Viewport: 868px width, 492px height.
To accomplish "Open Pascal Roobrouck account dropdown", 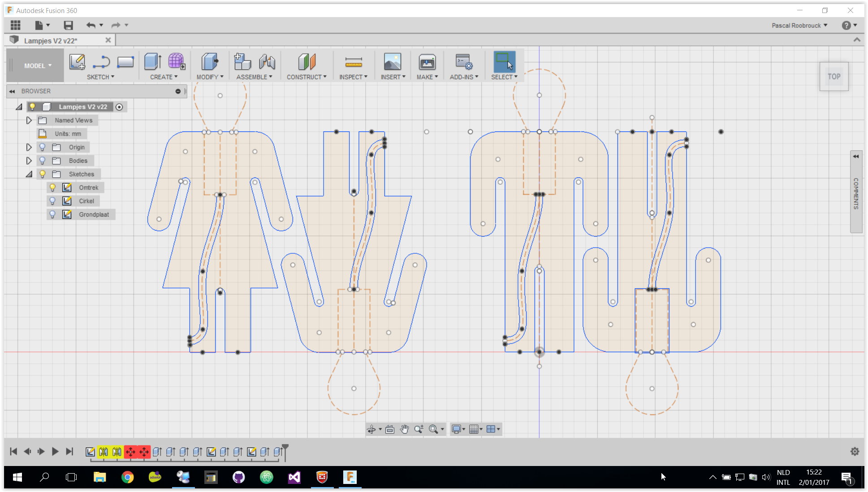I will 799,26.
